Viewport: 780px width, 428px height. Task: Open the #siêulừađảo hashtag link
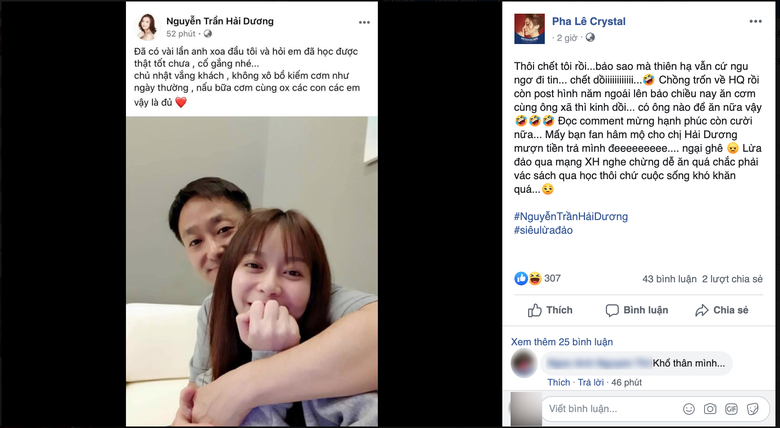[x=543, y=230]
